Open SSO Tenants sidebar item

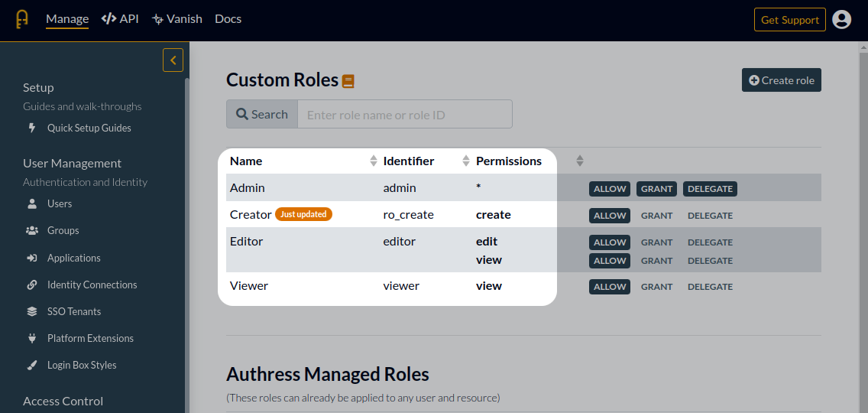point(73,311)
